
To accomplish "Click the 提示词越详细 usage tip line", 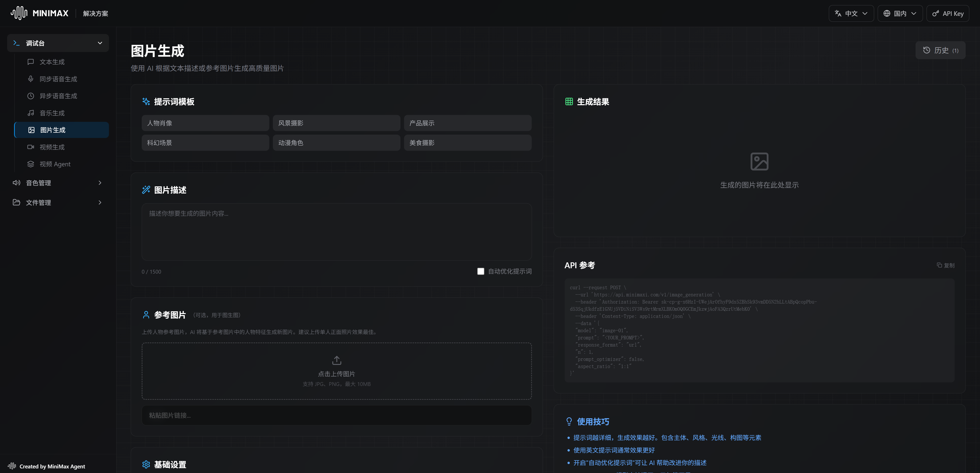I will (x=667, y=438).
